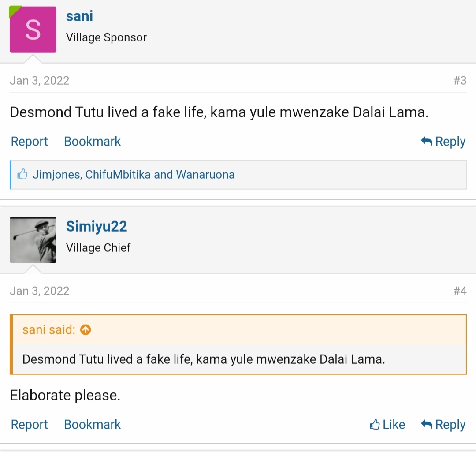Click thumbs-up icon beside Jimjones likes
Image resolution: width=476 pixels, height=452 pixels.
(22, 175)
